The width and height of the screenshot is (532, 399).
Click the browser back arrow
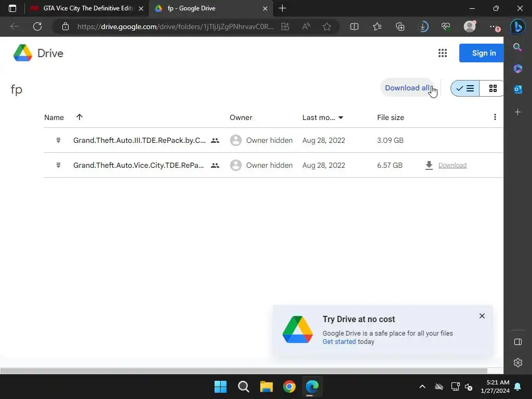click(14, 26)
